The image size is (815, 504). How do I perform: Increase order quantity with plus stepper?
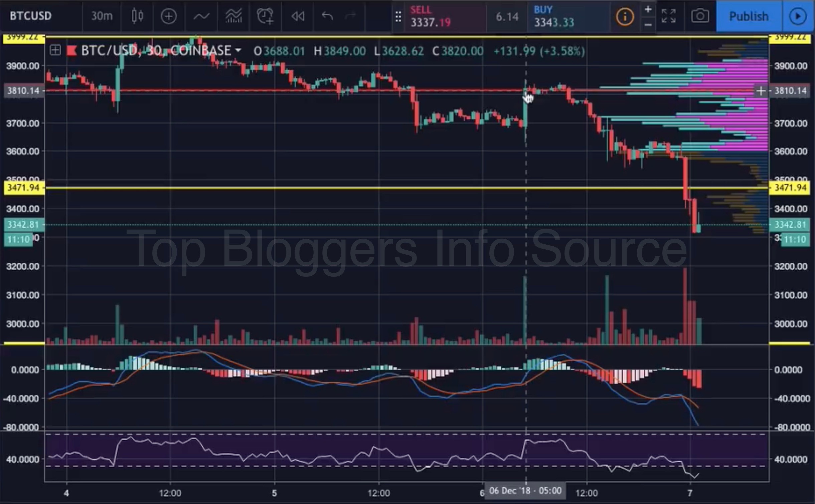pos(648,9)
